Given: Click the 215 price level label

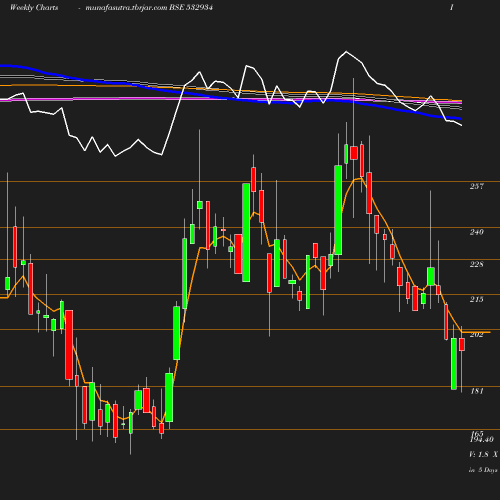Looking at the screenshot, I should [x=477, y=299].
